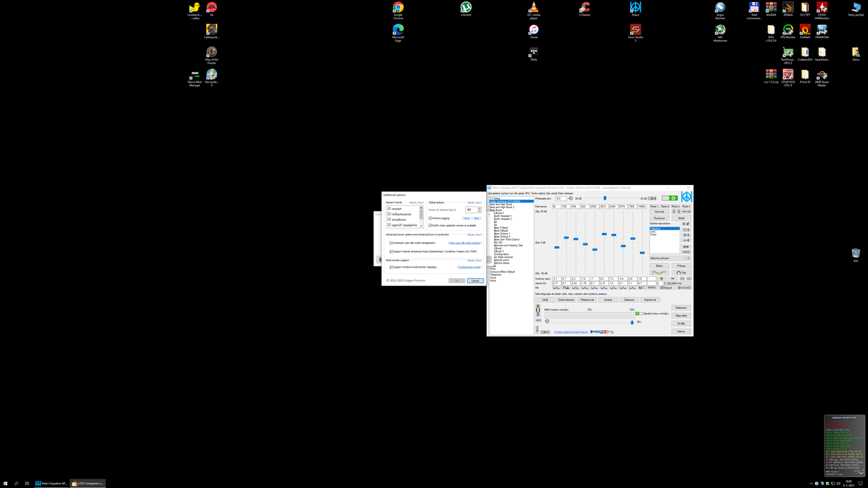Open the Recycle Bin (Kôš)

[x=856, y=255]
